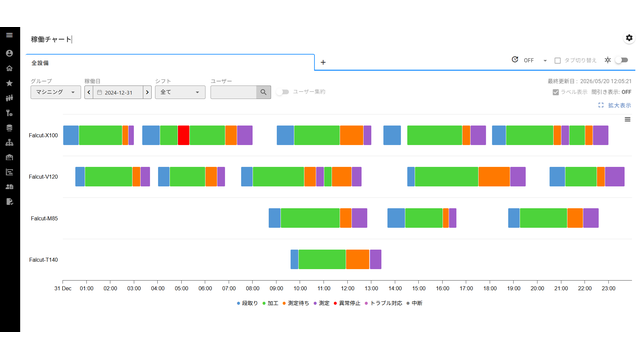Toggle 加工 series in legend
This screenshot has height=360, width=640.
(x=270, y=303)
